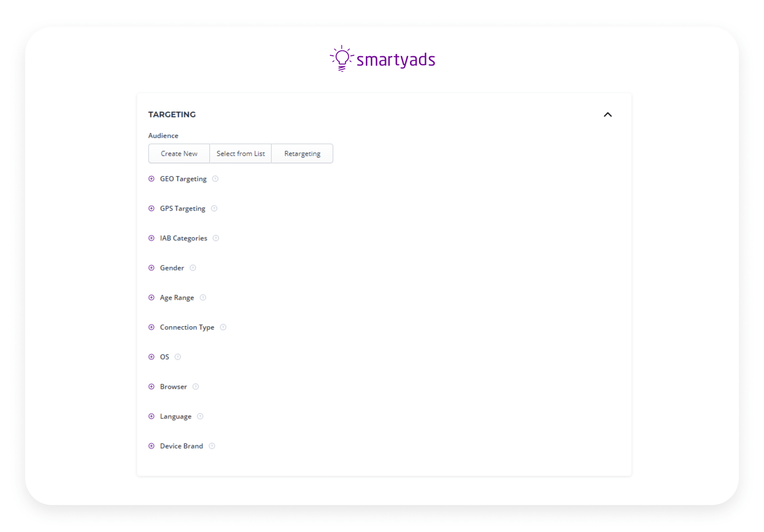Expand the Device Brand section
Viewport: 764px width, 532px height.
tap(151, 445)
